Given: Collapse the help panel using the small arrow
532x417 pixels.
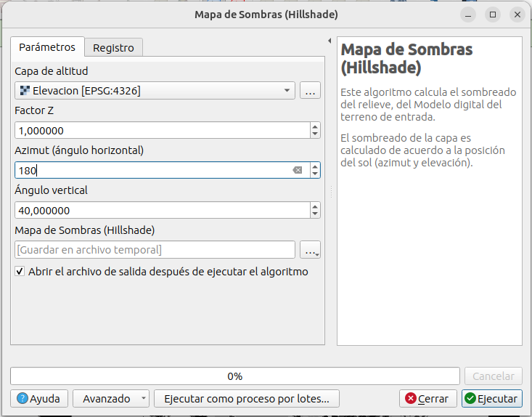Looking at the screenshot, I should (330, 41).
